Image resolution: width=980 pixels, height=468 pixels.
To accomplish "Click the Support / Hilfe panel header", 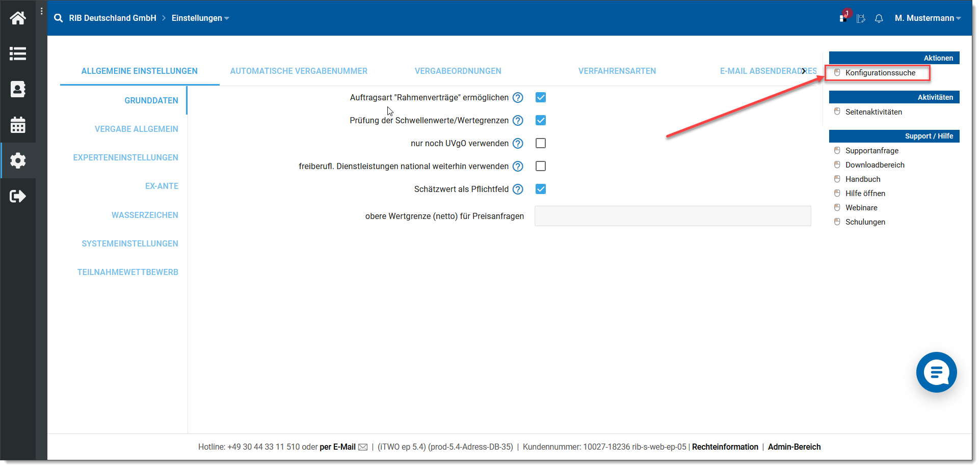I will pyautogui.click(x=894, y=136).
